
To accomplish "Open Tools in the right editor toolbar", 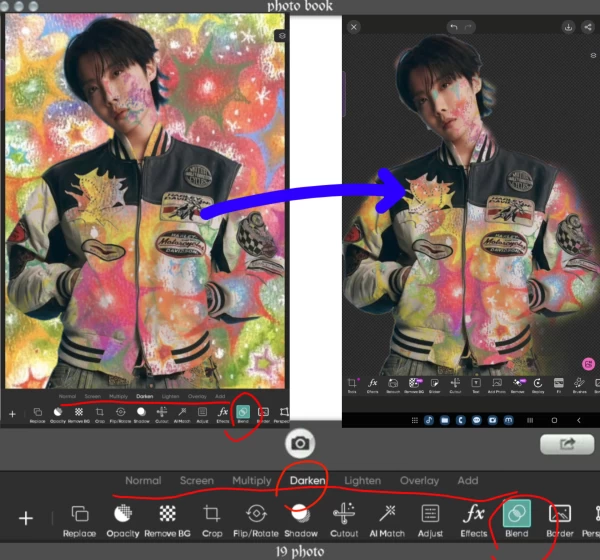I will (x=352, y=385).
